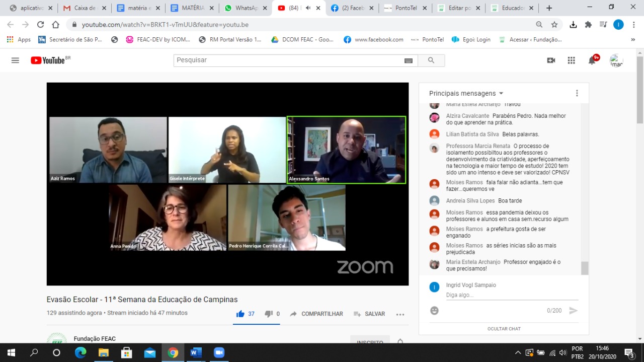Expand the Principais mensagens dropdown

[x=466, y=93]
